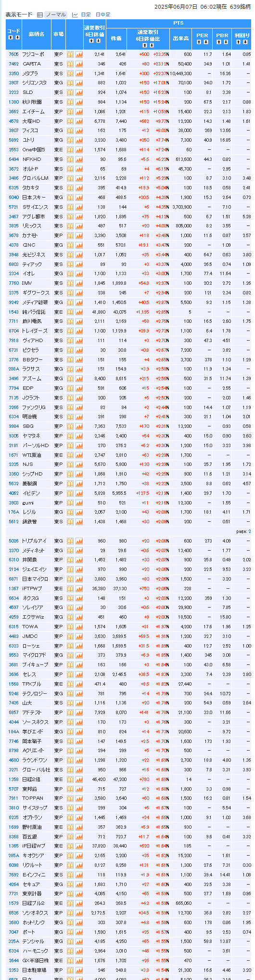Open stock code link 7462
Screen dimensions: 255x980
coord(14,64)
